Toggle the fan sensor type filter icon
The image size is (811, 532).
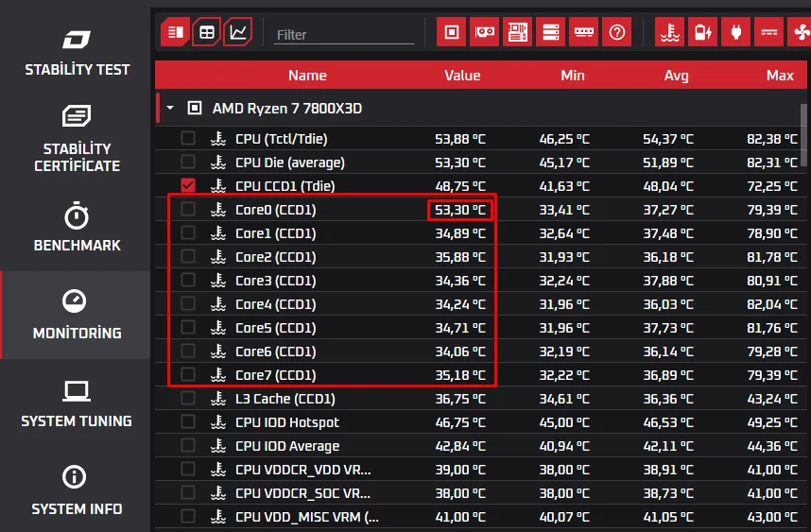pyautogui.click(x=799, y=32)
